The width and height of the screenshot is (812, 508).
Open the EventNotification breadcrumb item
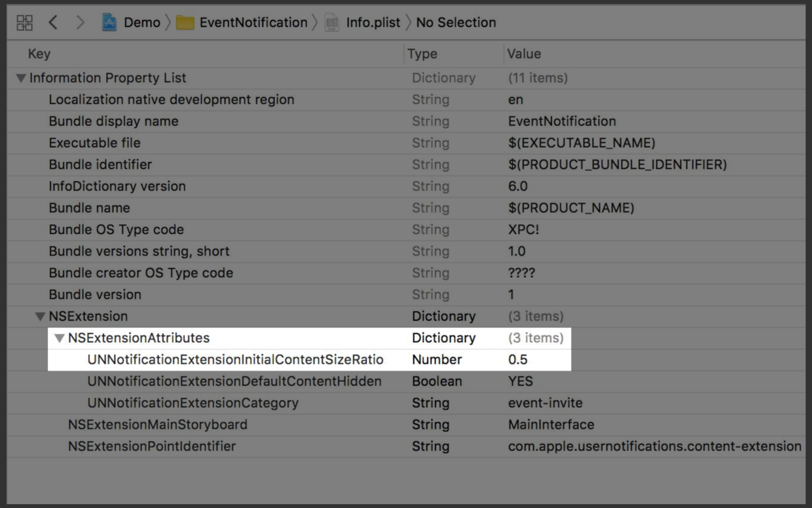[253, 23]
